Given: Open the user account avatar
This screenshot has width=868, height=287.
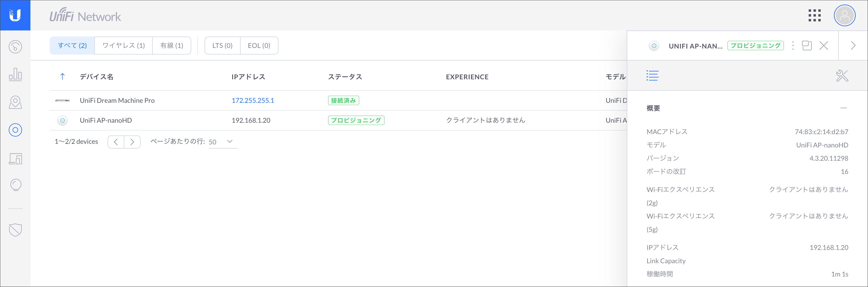Looking at the screenshot, I should click(x=845, y=15).
